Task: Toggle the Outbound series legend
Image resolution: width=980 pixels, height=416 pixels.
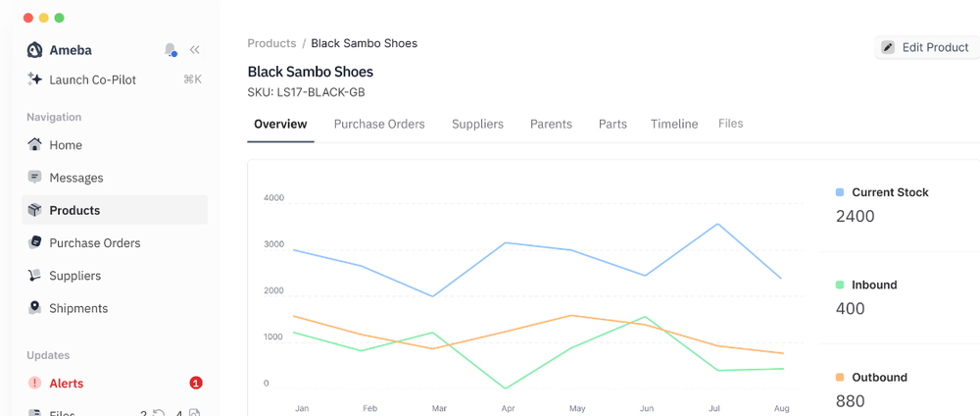Action: [x=840, y=378]
